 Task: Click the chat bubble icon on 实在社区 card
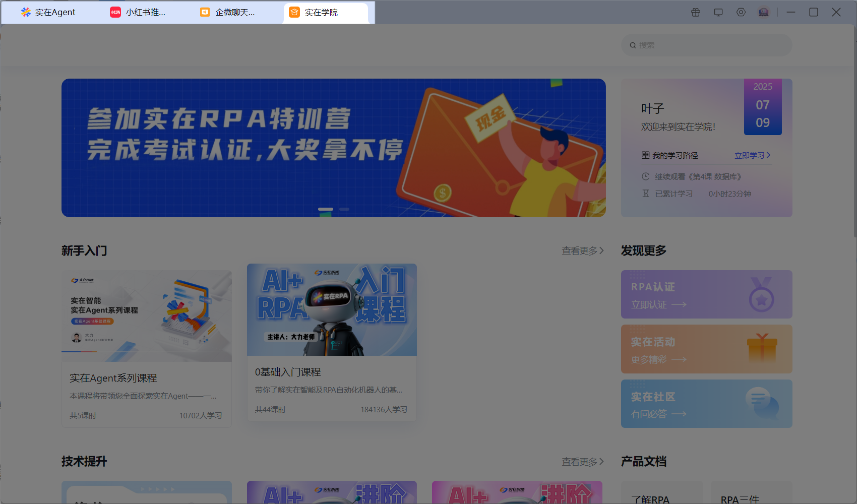click(762, 403)
